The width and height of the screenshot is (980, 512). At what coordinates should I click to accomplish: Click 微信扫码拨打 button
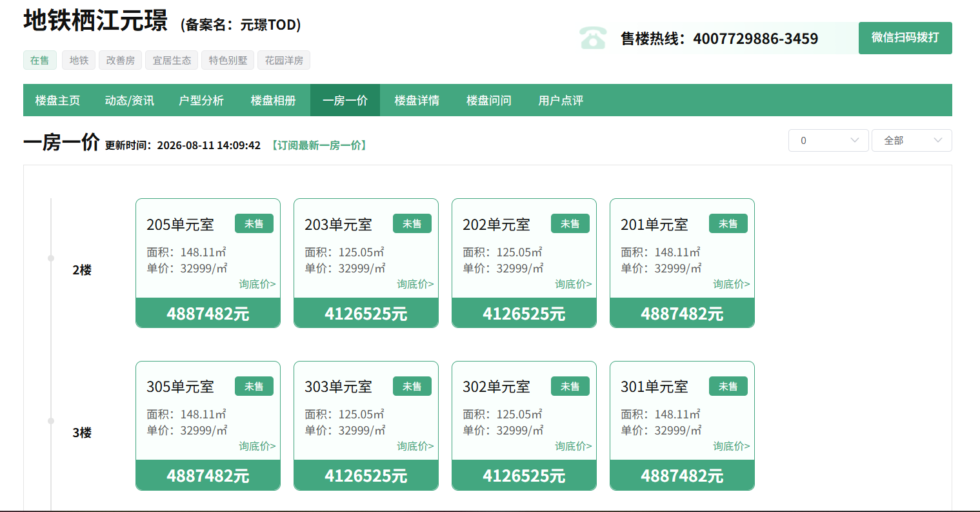tap(905, 38)
